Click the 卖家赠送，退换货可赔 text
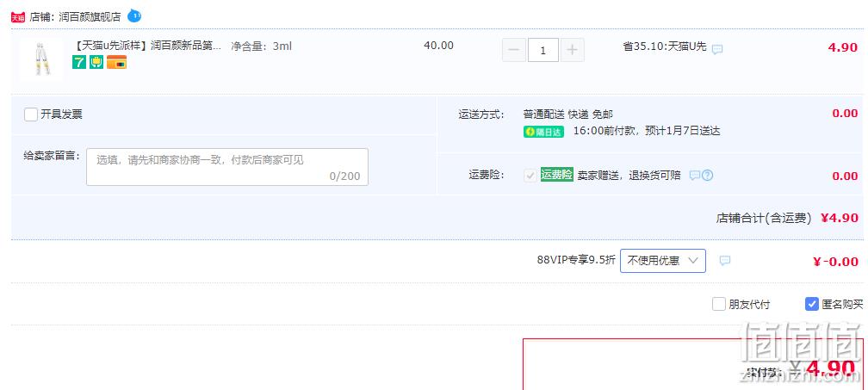This screenshot has width=868, height=390. (x=629, y=176)
